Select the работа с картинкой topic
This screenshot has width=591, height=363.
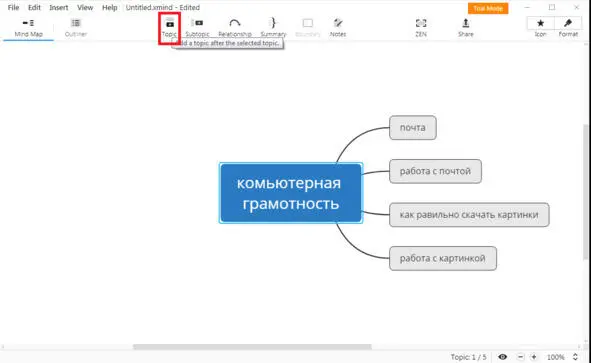(x=442, y=258)
